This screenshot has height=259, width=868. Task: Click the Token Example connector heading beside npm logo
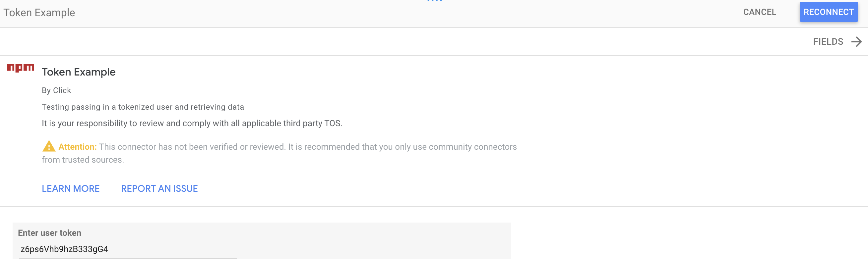(79, 72)
